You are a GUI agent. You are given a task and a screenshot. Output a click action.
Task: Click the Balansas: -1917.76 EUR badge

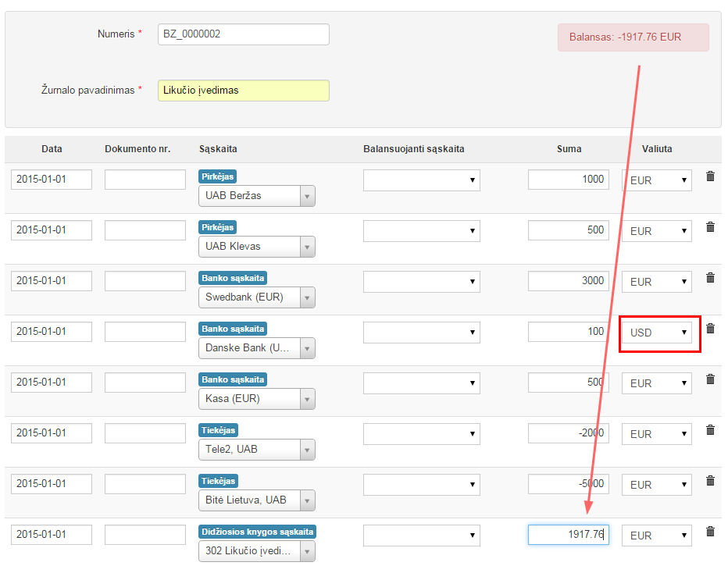pos(633,37)
